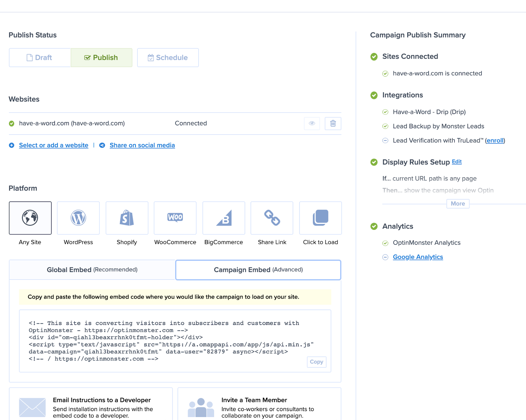Open Select or add a website link
526x420 pixels.
(54, 145)
